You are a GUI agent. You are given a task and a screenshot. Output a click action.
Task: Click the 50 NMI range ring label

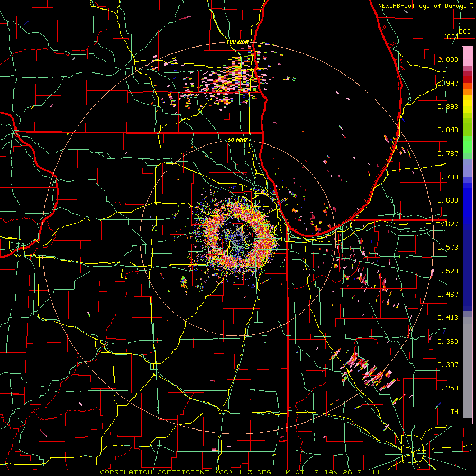coord(237,140)
